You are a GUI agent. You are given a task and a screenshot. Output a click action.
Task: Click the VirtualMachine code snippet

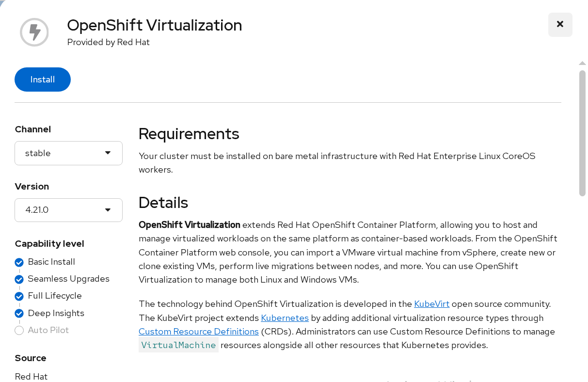178,345
